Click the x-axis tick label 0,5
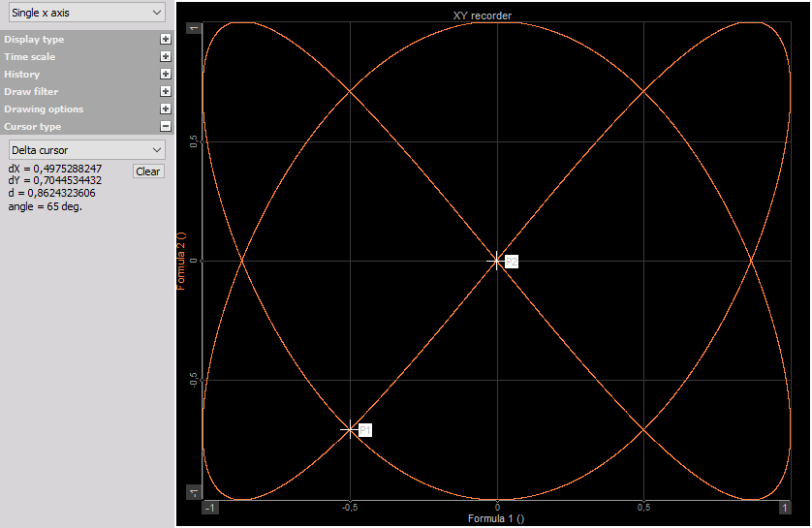This screenshot has height=528, width=812. (x=643, y=508)
